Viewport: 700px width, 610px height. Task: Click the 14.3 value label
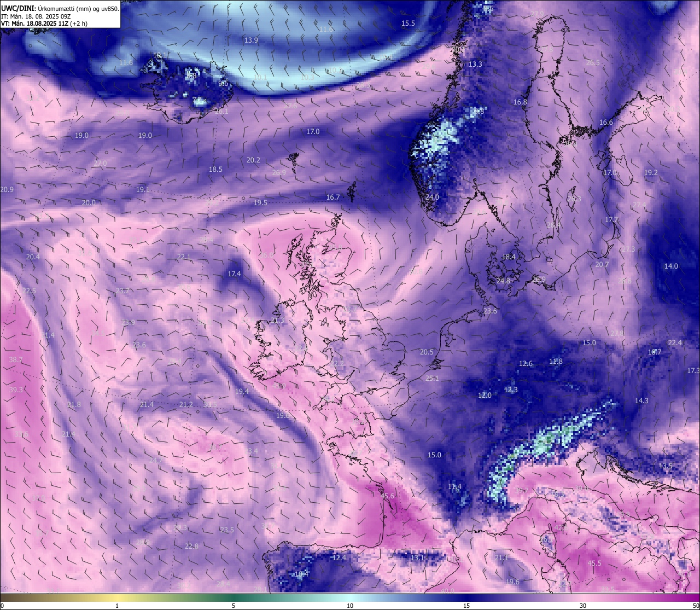click(641, 401)
